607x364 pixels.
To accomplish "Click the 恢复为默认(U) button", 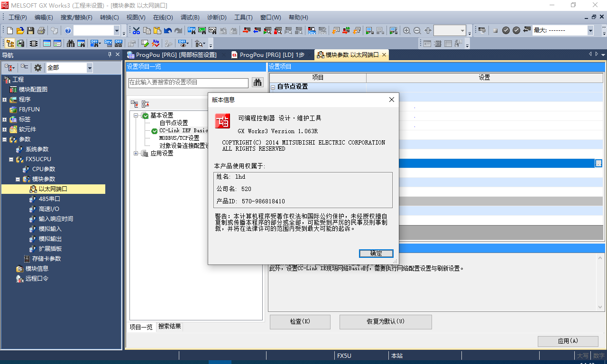I will pyautogui.click(x=386, y=322).
